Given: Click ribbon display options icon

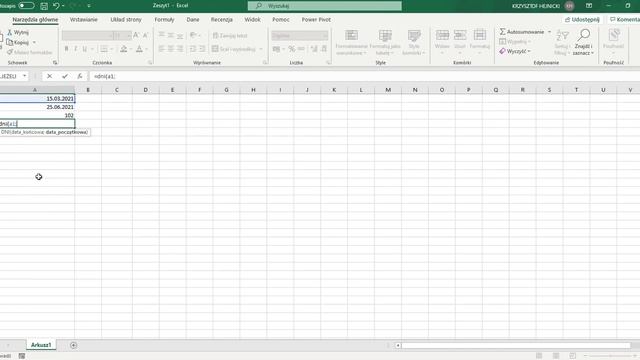Looking at the screenshot, I should click(x=589, y=6).
